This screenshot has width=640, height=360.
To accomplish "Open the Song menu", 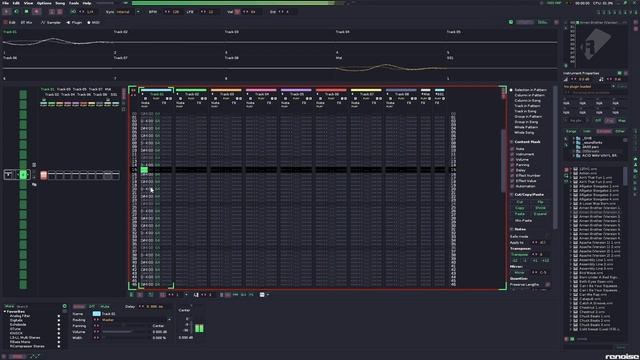I will (x=60, y=3).
